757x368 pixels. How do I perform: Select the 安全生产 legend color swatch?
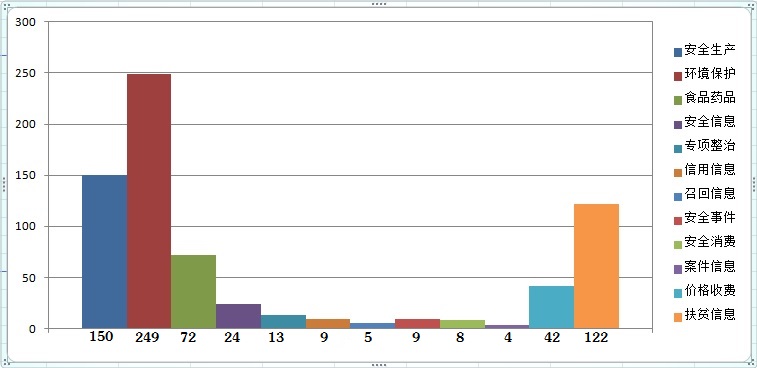pos(678,52)
